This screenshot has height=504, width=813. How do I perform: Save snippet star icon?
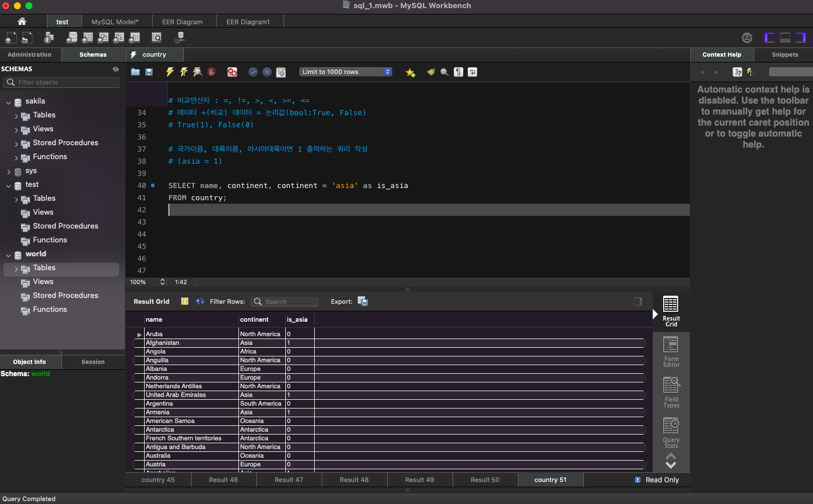(x=410, y=72)
